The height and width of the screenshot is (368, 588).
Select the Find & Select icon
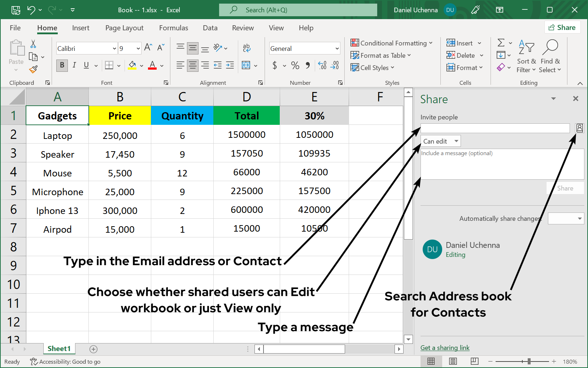pos(550,56)
